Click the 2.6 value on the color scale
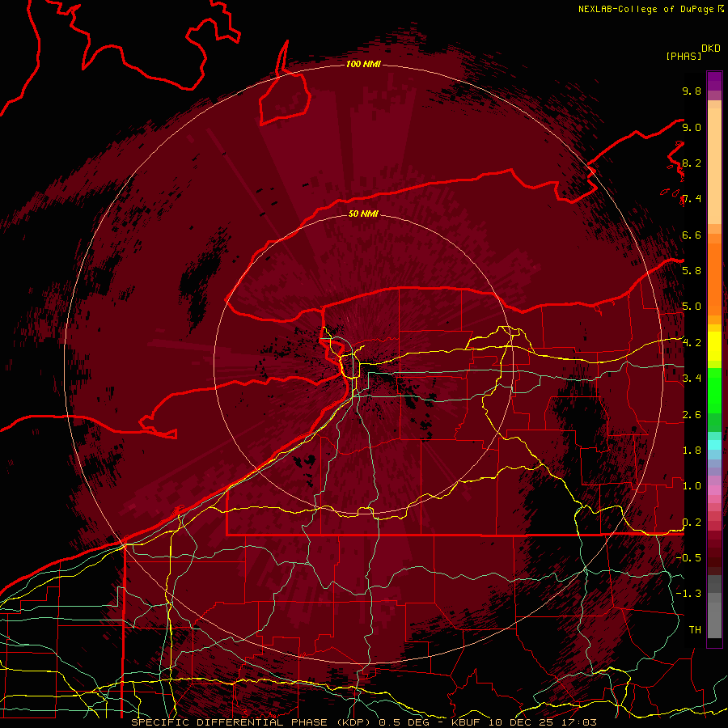The image size is (728, 728). coord(692,414)
